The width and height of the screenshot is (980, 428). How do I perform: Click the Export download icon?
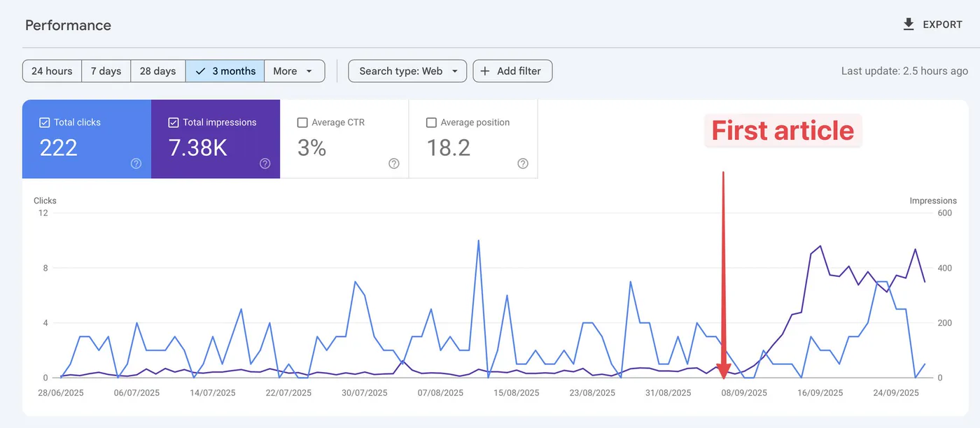pyautogui.click(x=909, y=24)
